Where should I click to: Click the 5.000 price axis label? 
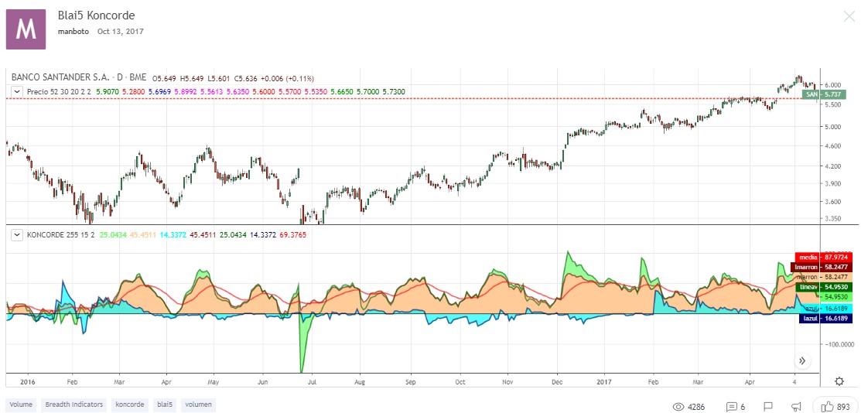[x=833, y=127]
